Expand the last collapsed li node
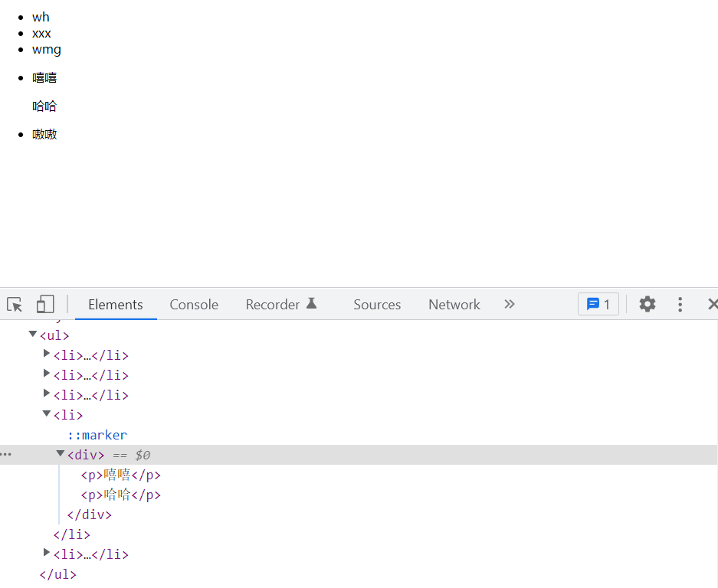This screenshot has height=588, width=718. [46, 552]
